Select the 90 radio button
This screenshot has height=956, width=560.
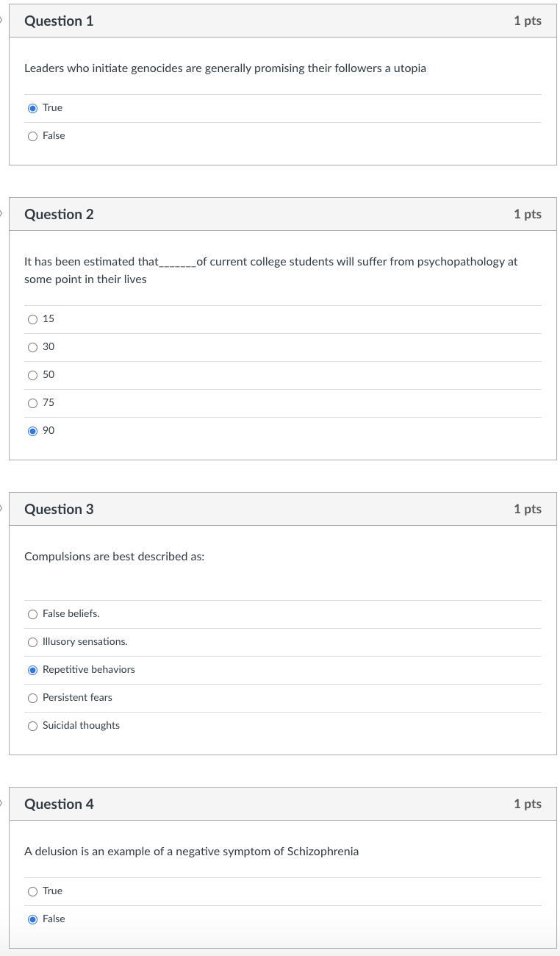pos(32,431)
